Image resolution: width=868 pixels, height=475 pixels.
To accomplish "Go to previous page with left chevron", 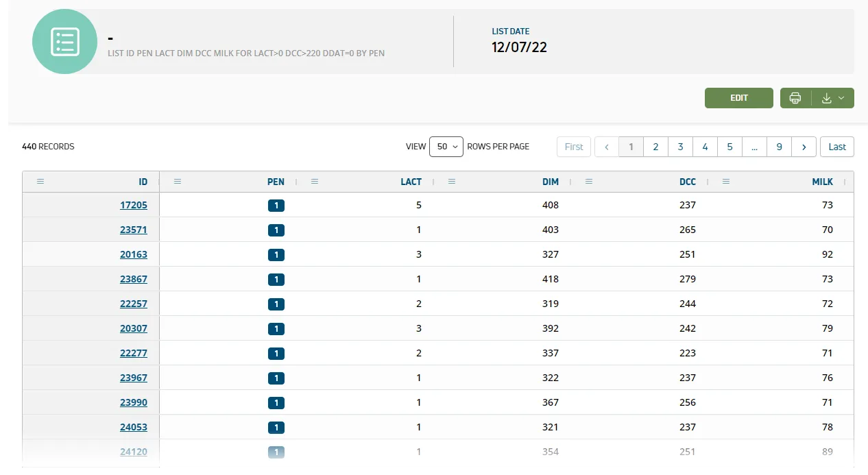I will (607, 147).
